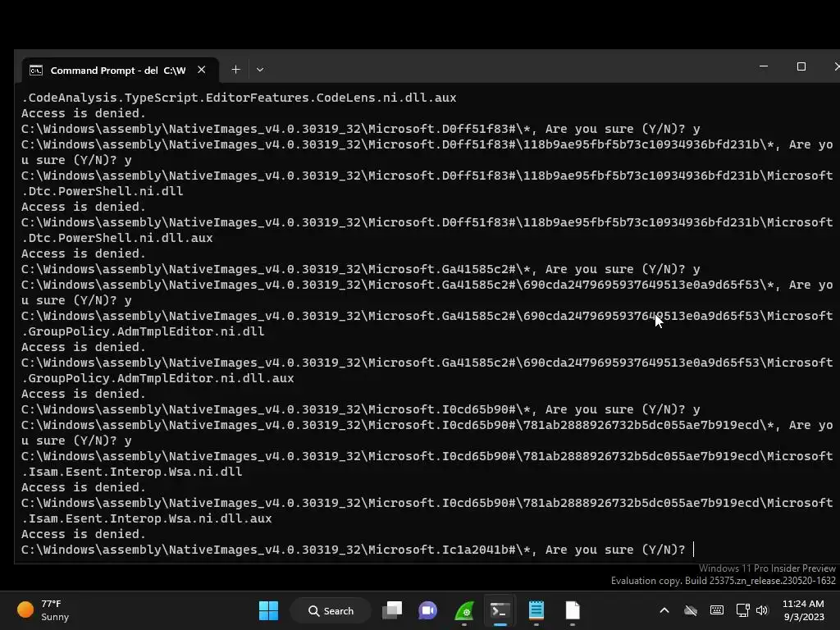This screenshot has height=630, width=840.
Task: Click the Microsoft.D0ff51f83#\* prompt line
Action: (361, 129)
